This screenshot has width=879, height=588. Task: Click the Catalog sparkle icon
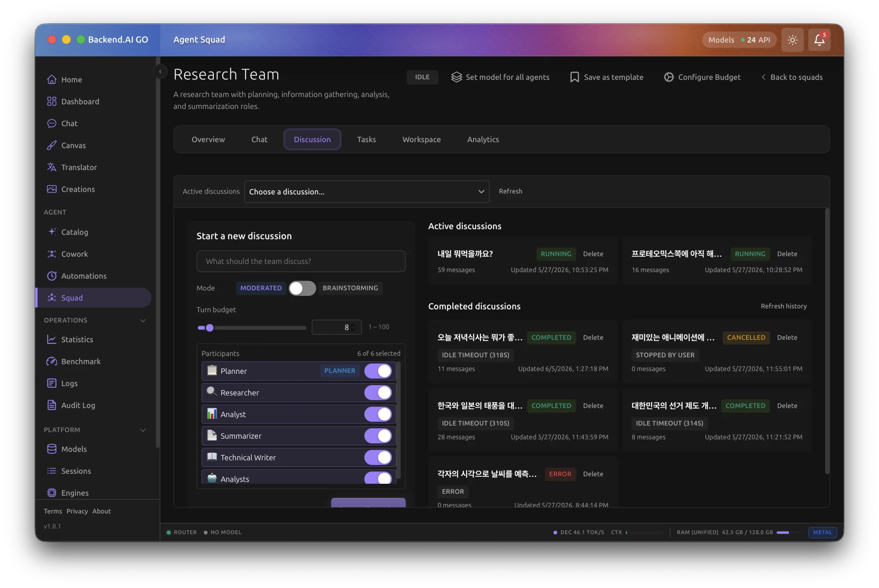(x=52, y=232)
